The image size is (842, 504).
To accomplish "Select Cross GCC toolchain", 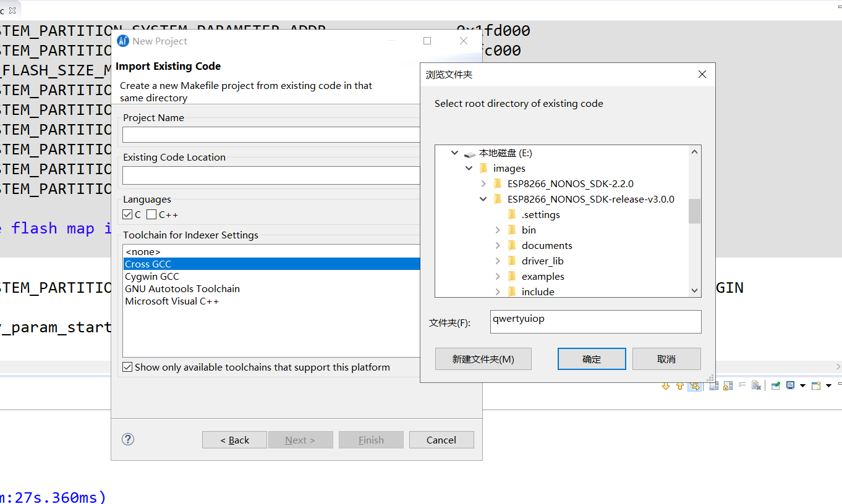I will pos(271,264).
